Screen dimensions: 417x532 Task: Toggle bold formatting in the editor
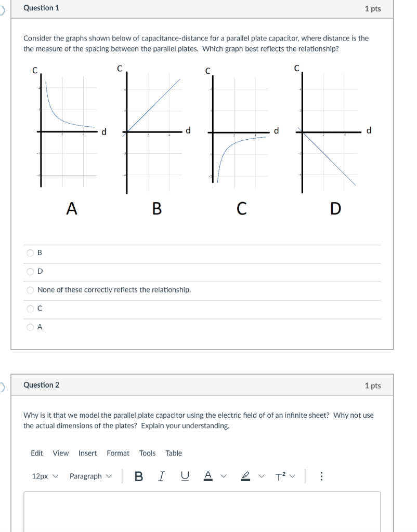tap(138, 476)
